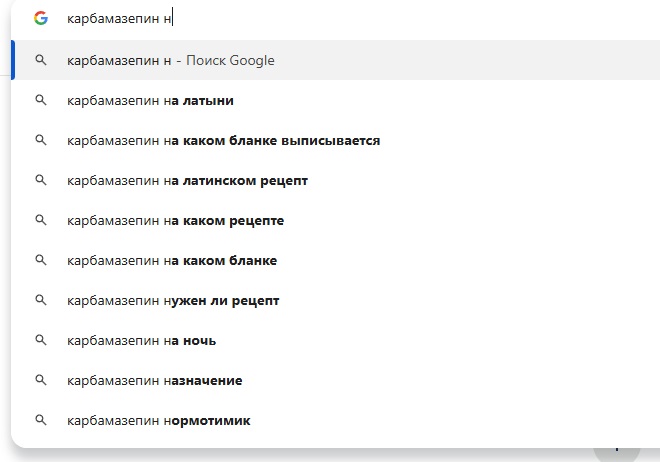Select suggestion "карбамазепин на каком бланке"
This screenshot has height=462, width=660.
coord(172,260)
